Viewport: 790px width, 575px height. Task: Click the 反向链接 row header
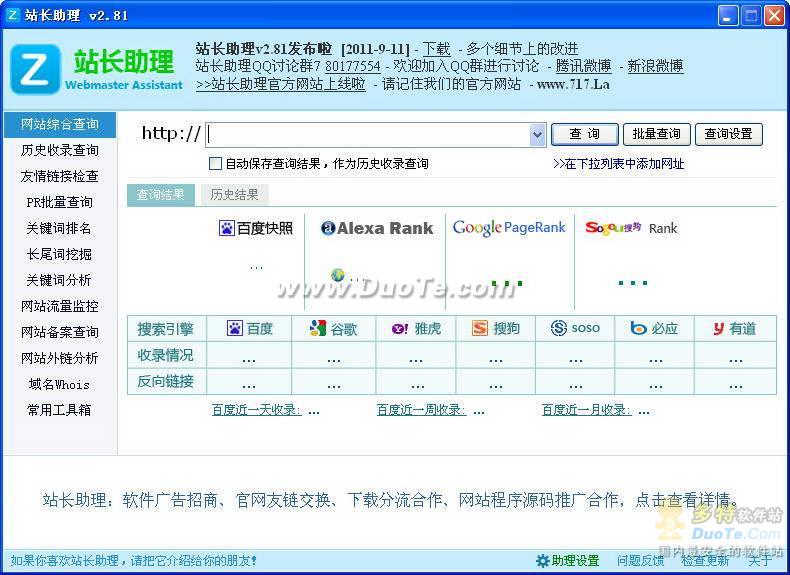coord(166,381)
